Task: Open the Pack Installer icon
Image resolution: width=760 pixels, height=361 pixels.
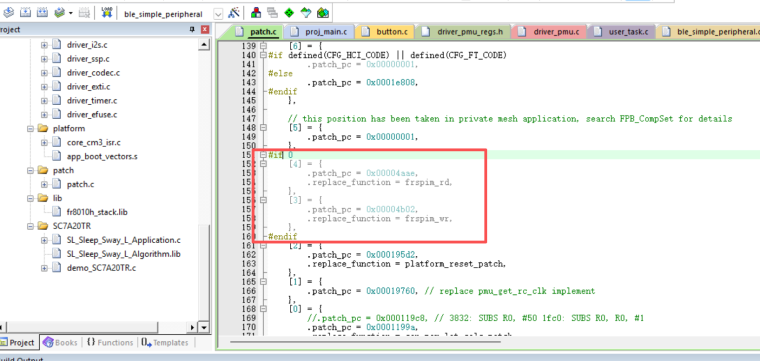Action: [x=323, y=13]
